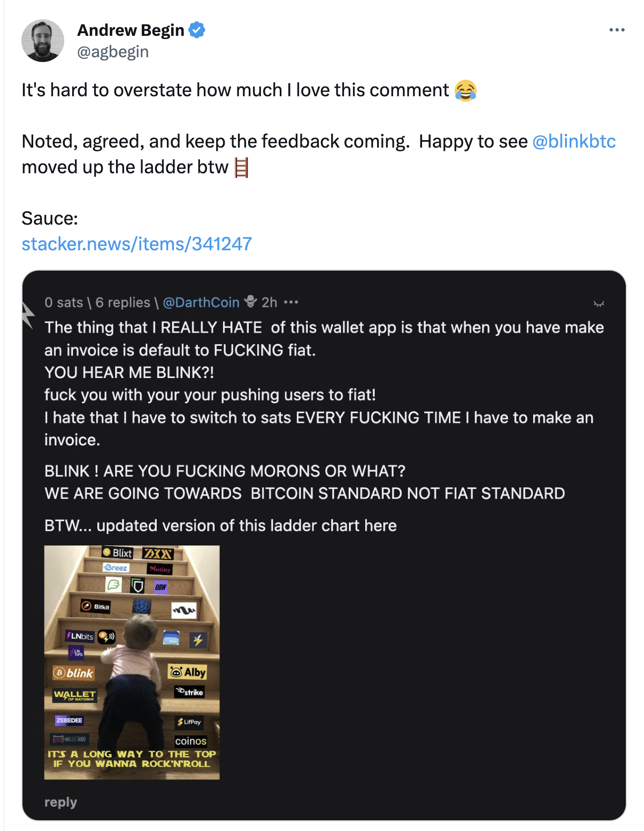Screen dimensions: 644x831
Task: Click the Andrew Begin display name
Action: [x=131, y=30]
